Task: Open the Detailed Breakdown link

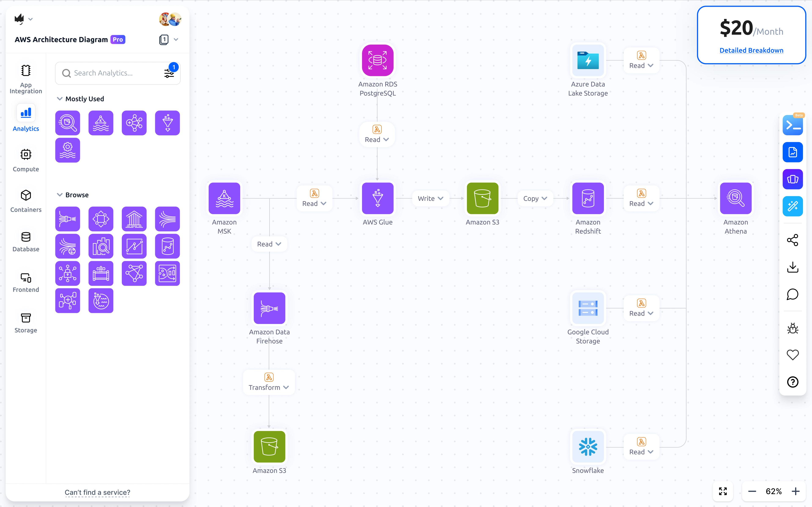Action: coord(751,50)
